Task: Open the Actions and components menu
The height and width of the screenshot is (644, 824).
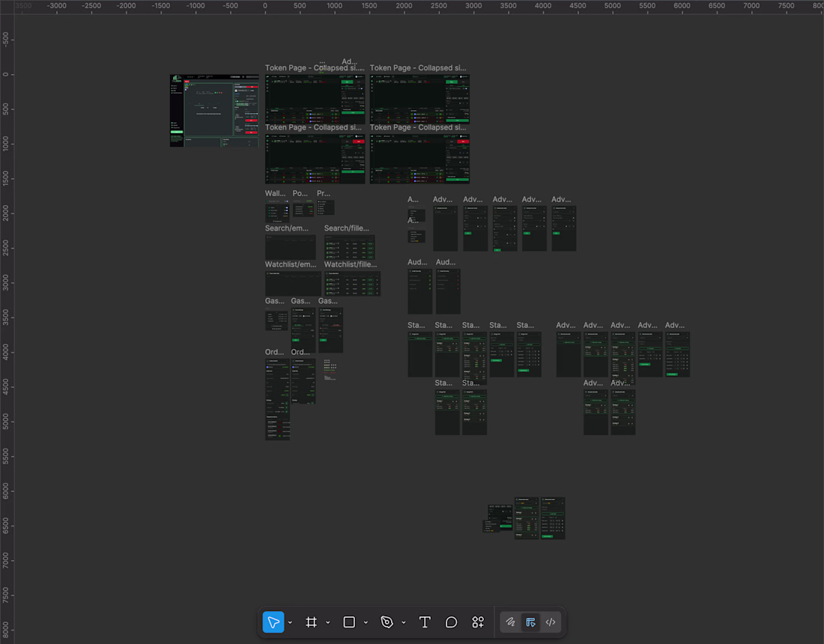Action: [478, 622]
